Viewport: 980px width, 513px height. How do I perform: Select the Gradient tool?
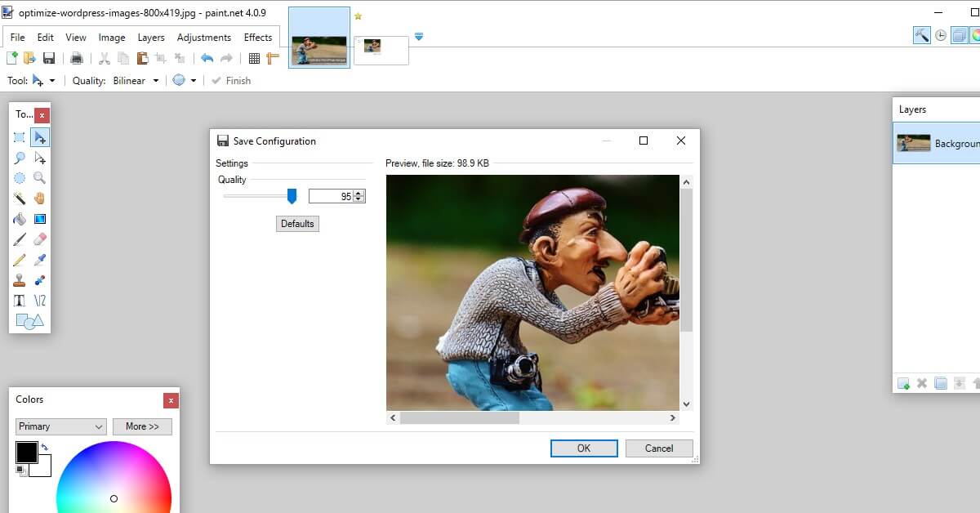point(39,219)
